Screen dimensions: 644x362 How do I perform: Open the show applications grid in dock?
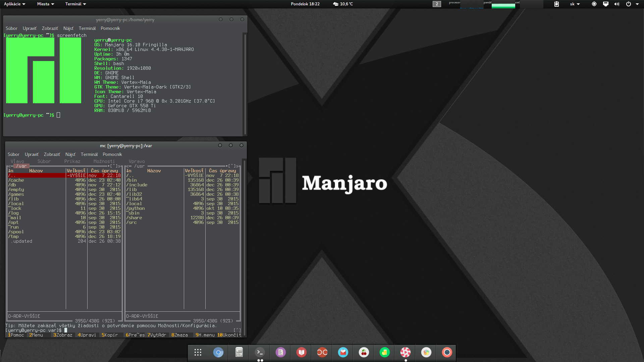[x=198, y=352]
